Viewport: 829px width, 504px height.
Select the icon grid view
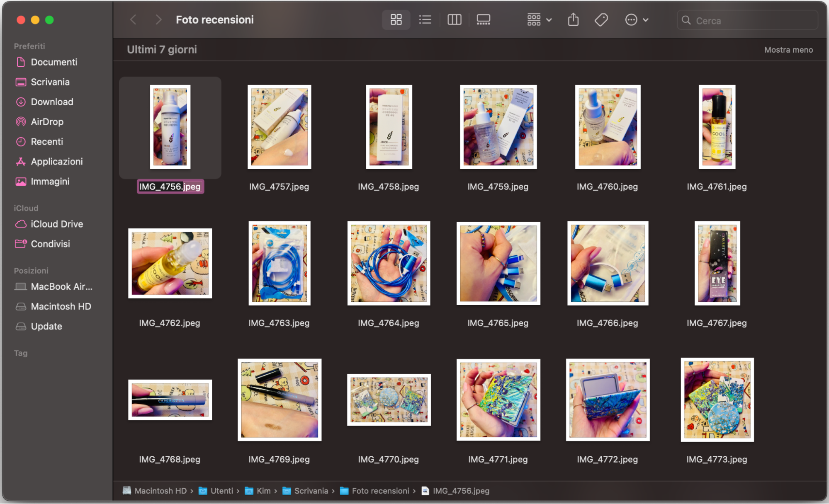pyautogui.click(x=396, y=19)
